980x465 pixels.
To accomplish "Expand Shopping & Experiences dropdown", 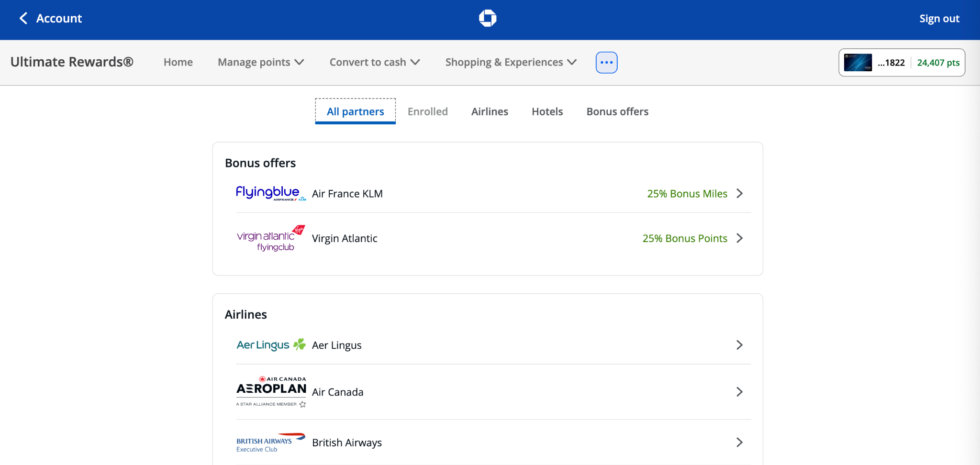I will tap(511, 63).
